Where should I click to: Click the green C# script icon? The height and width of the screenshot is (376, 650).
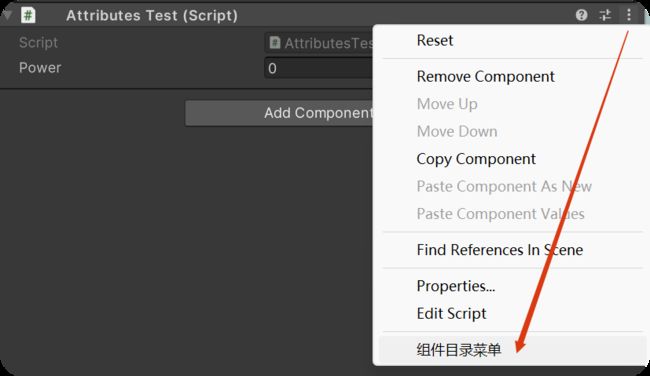pos(28,15)
